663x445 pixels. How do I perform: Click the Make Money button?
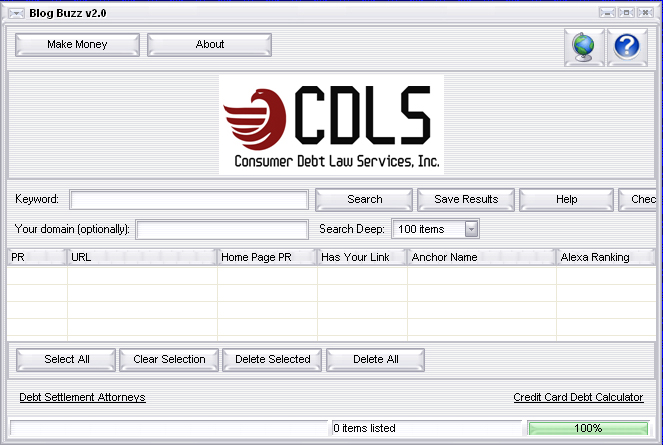(77, 45)
